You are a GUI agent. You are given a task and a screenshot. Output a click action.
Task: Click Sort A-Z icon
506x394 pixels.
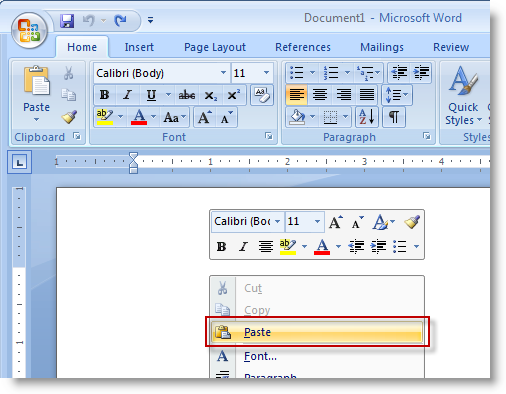(x=367, y=117)
